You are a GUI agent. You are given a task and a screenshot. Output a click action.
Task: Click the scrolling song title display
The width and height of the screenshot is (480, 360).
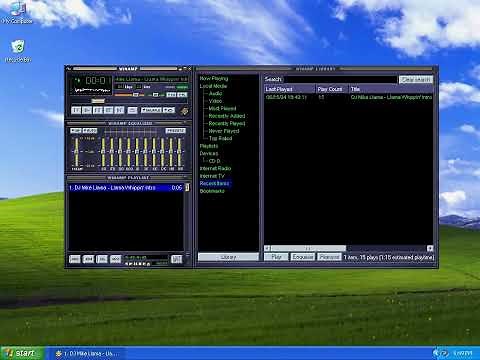pyautogui.click(x=151, y=79)
